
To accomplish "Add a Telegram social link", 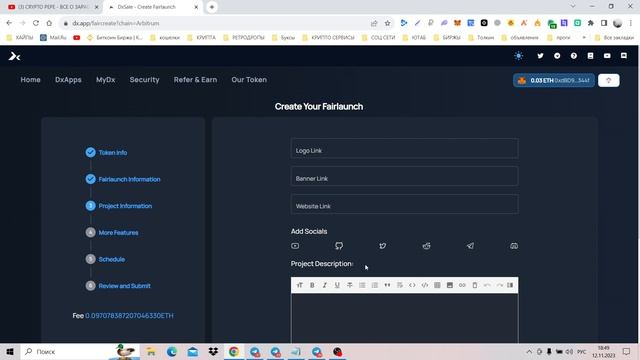I will click(470, 246).
